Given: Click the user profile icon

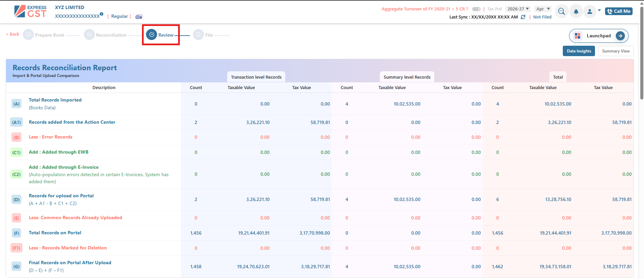Looking at the screenshot, I should pos(590,12).
